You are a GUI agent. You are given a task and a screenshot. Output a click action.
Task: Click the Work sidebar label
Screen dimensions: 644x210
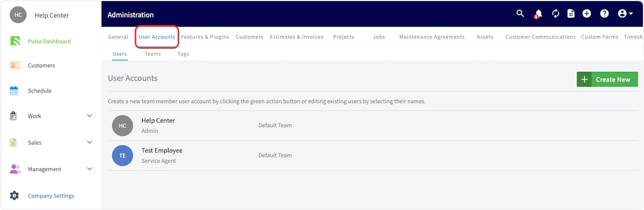[x=34, y=116]
